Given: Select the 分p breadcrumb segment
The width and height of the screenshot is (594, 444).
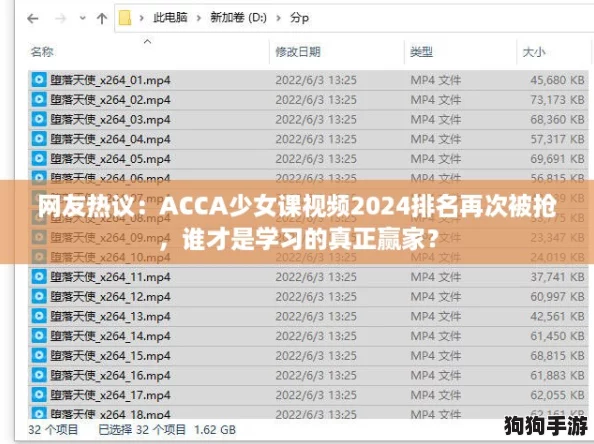Looking at the screenshot, I should [x=299, y=18].
